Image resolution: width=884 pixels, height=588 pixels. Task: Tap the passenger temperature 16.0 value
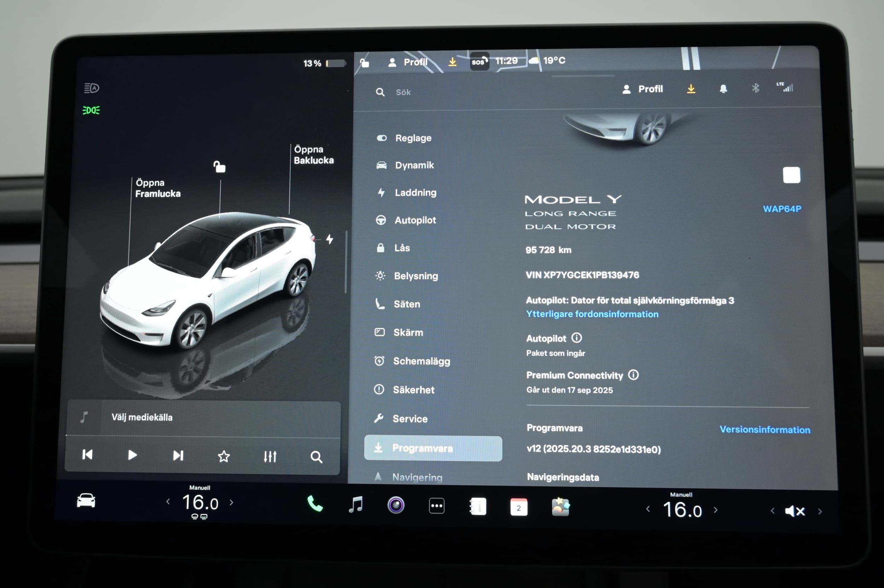pyautogui.click(x=682, y=510)
